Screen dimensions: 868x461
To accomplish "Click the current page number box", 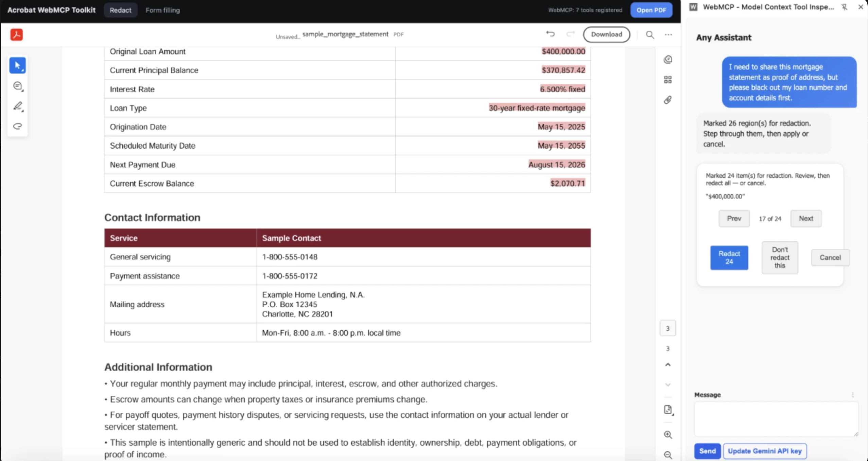I will (667, 328).
